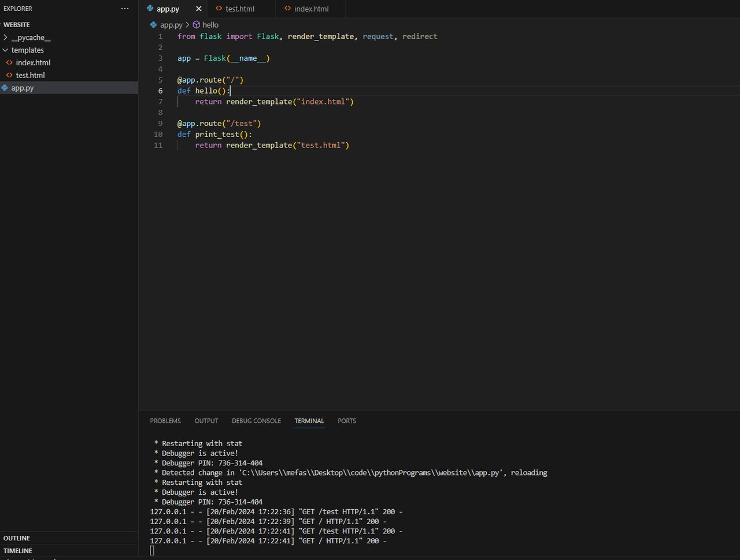Click the Python icon on app.py tab
This screenshot has height=560, width=740.
[x=150, y=9]
